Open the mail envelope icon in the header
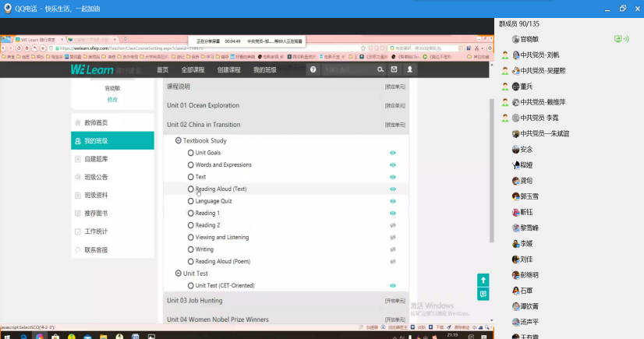 [x=395, y=69]
